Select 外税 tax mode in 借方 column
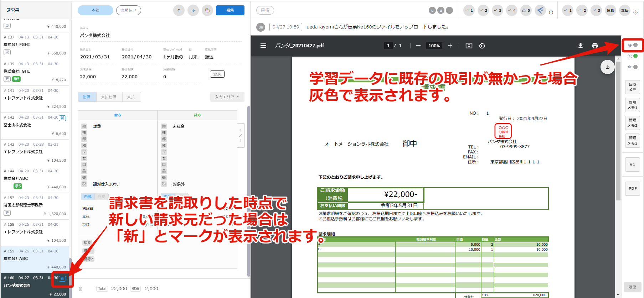Image resolution: width=644 pixels, height=298 pixels. [102, 197]
